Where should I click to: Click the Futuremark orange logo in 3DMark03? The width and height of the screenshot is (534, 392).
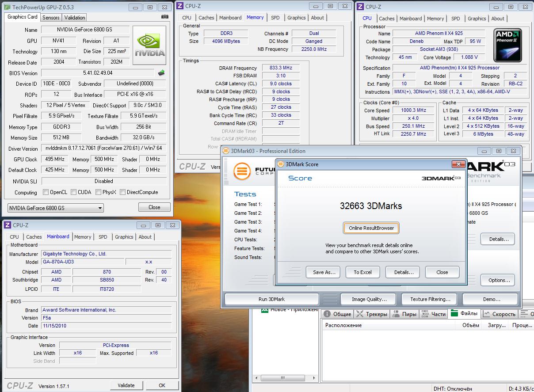[x=242, y=171]
